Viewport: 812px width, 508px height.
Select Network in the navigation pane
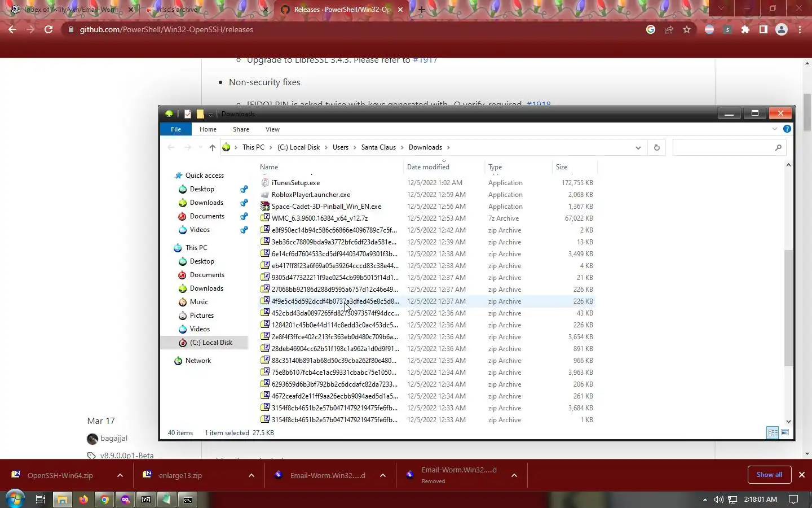[x=198, y=361]
